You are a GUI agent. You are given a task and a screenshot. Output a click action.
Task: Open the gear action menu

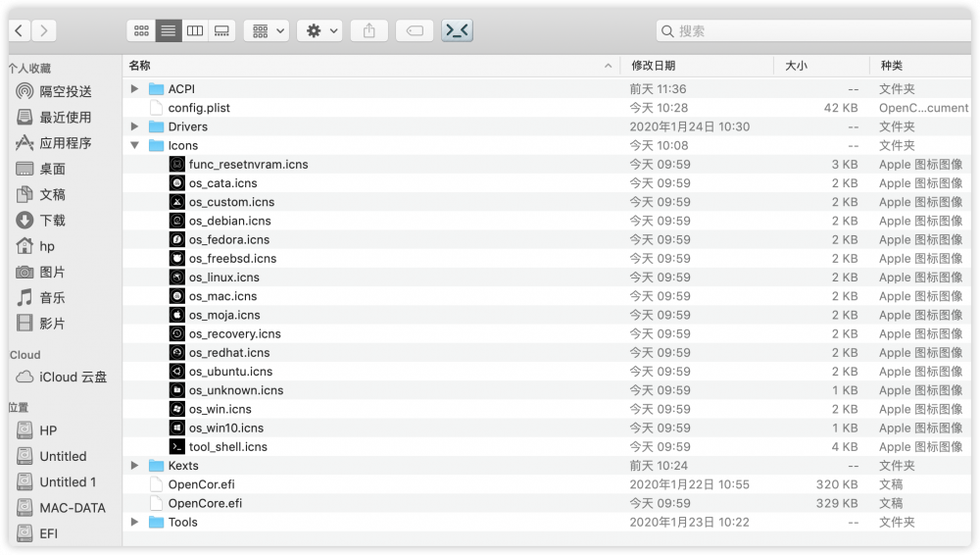[x=320, y=30]
